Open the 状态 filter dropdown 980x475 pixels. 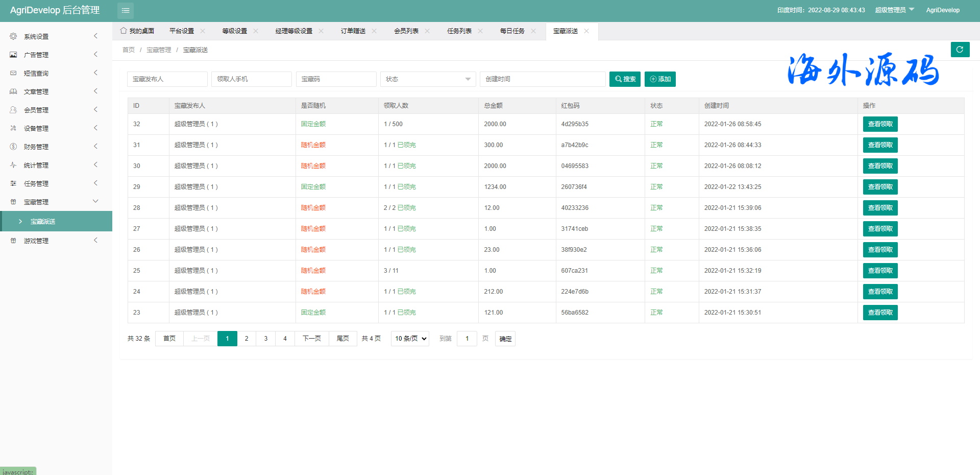tap(428, 79)
